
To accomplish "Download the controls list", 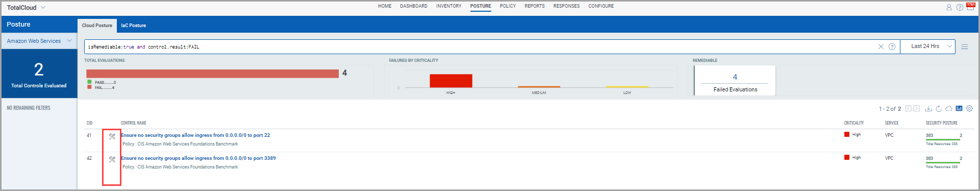I will point(928,108).
